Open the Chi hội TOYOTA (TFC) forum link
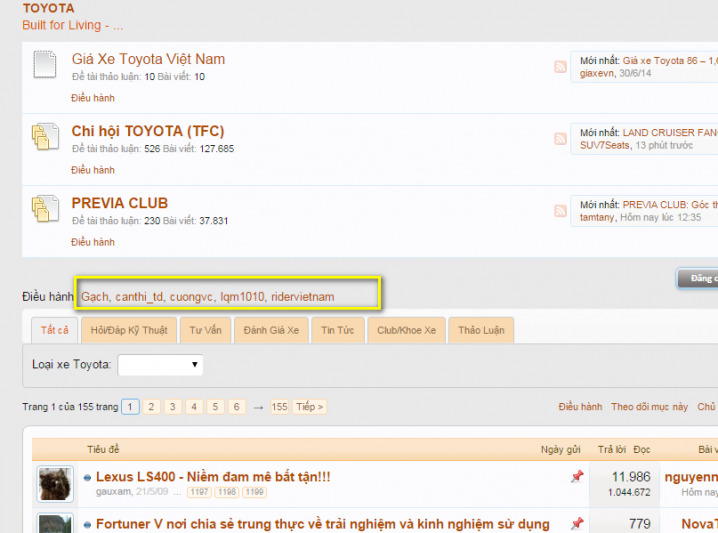Viewport: 718px width, 533px height. [148, 131]
